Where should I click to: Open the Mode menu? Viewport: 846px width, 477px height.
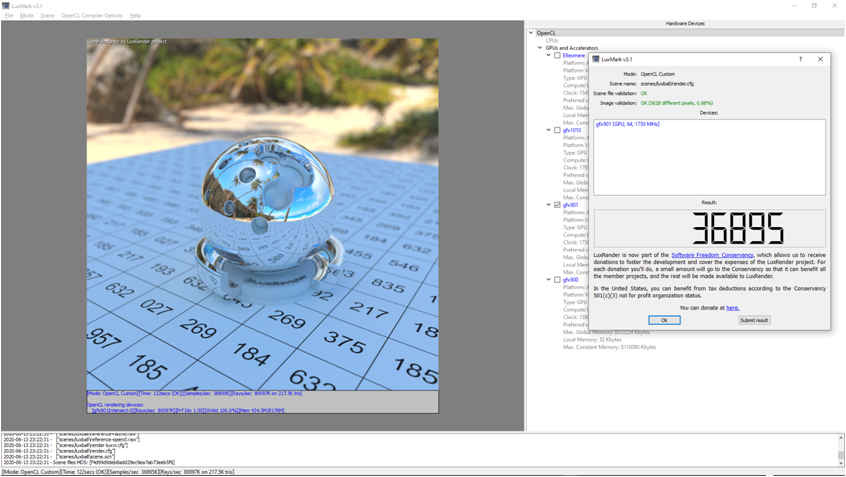point(26,16)
